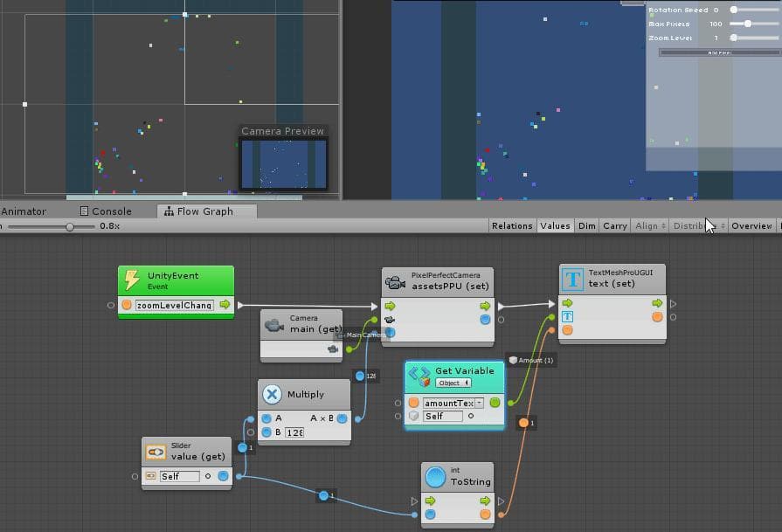Toggle the Carry toolbar button
The image size is (782, 532).
[614, 226]
